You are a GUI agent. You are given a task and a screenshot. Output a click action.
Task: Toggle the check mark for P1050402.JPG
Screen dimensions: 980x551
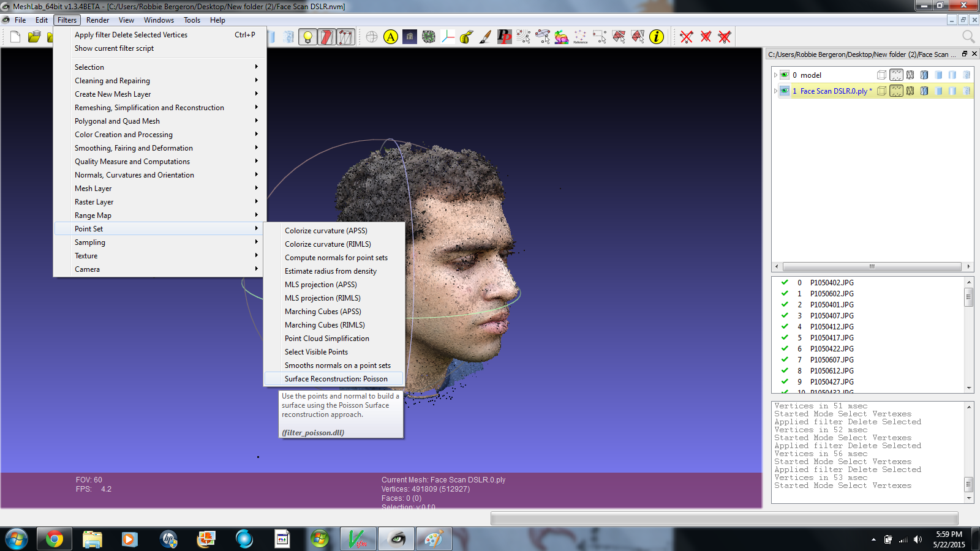(785, 282)
